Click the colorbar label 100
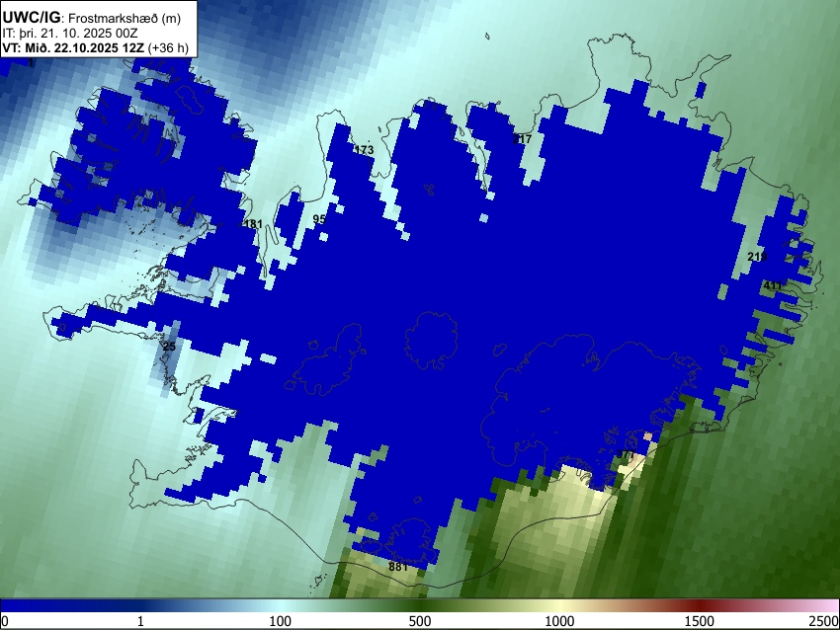Image resolution: width=840 pixels, height=630 pixels. (281, 621)
